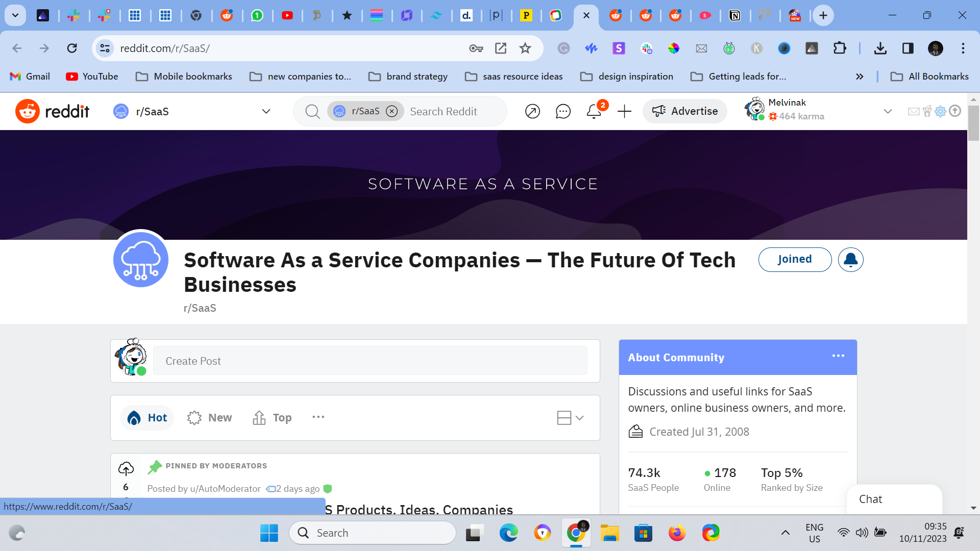
Task: Remove the r/SaaS search filter chip
Action: [391, 111]
